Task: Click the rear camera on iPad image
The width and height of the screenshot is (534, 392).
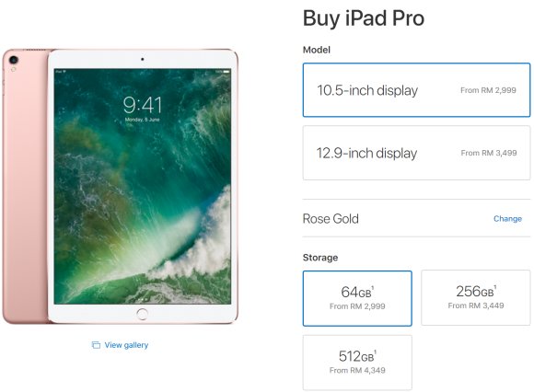Action: pyautogui.click(x=14, y=60)
